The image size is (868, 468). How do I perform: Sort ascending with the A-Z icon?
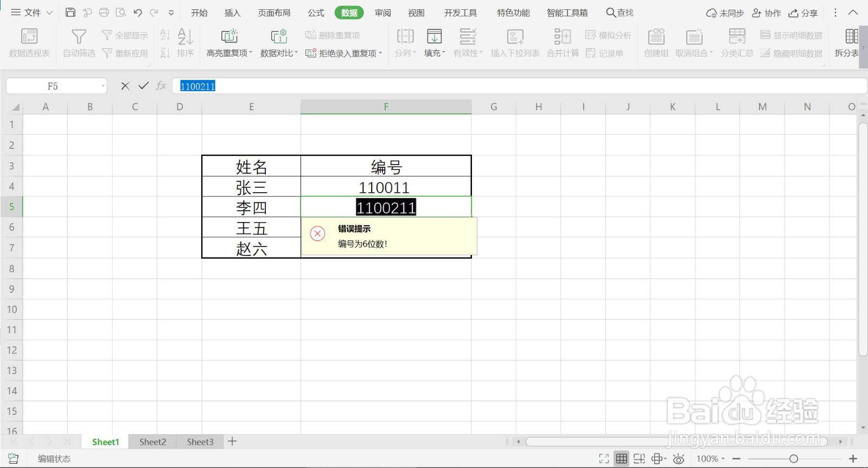pos(165,35)
